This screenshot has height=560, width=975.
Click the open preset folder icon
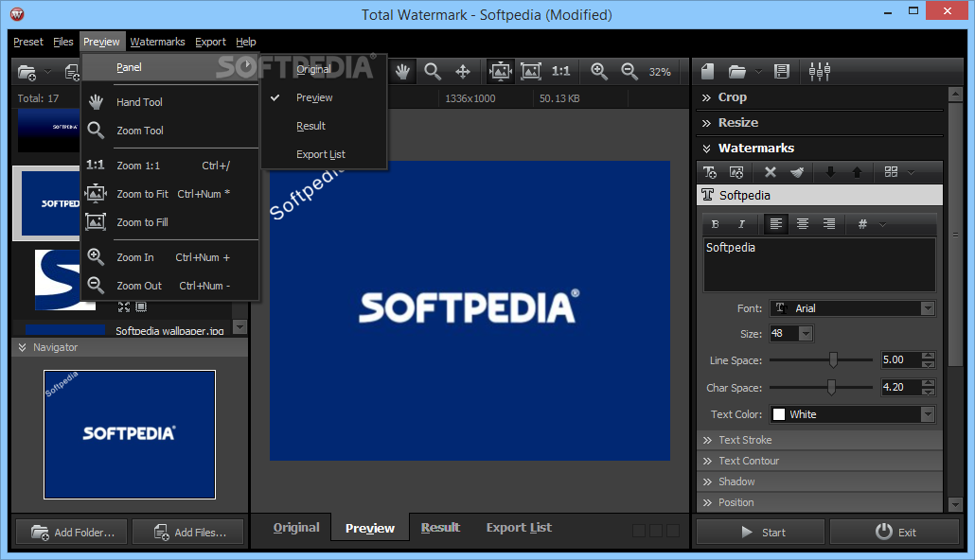(x=736, y=72)
